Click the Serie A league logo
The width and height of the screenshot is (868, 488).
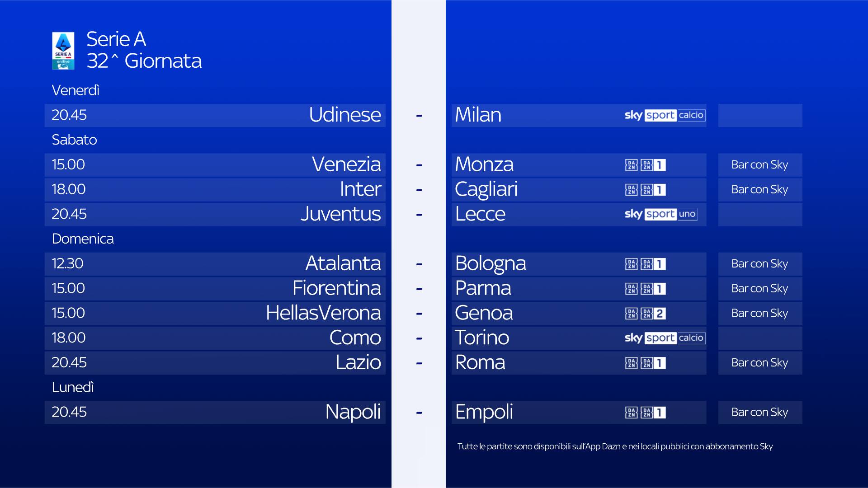63,51
